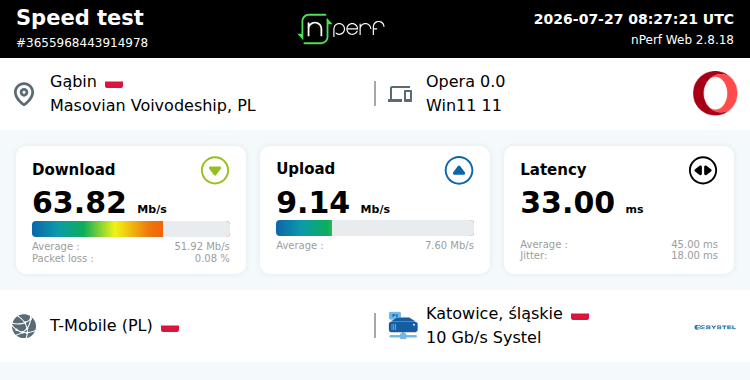Image resolution: width=750 pixels, height=380 pixels.
Task: Click the flag beside T-Mobile (PL)
Action: pos(170,328)
